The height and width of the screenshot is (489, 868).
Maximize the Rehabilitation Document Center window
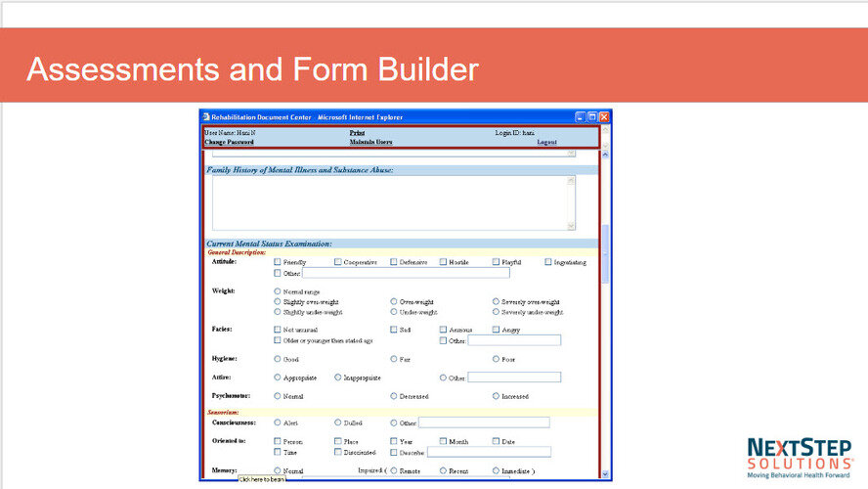click(x=592, y=117)
